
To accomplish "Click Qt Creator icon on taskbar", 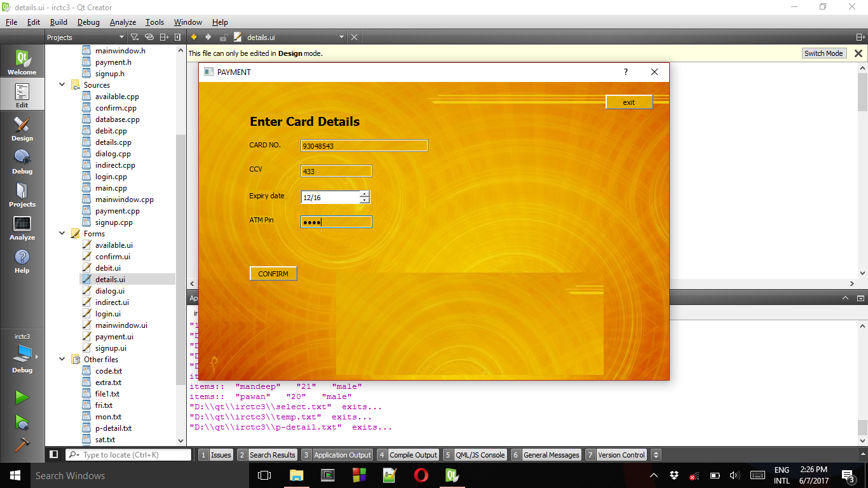I will click(452, 475).
